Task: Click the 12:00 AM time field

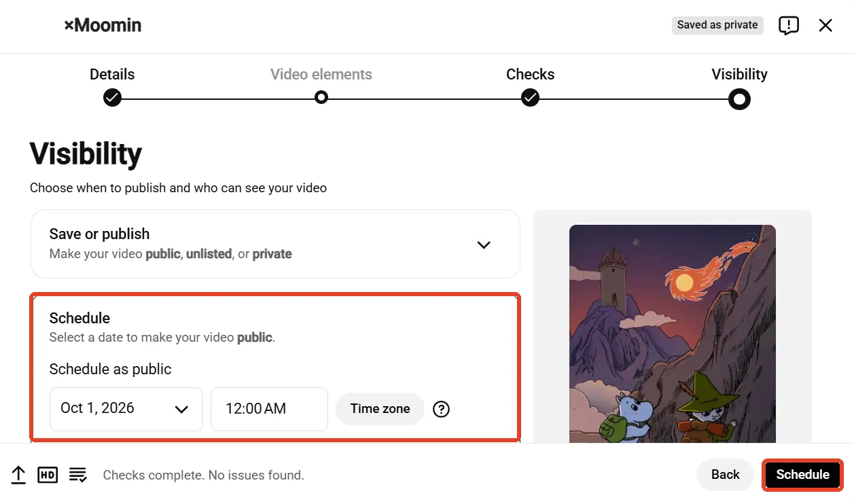Action: point(269,409)
